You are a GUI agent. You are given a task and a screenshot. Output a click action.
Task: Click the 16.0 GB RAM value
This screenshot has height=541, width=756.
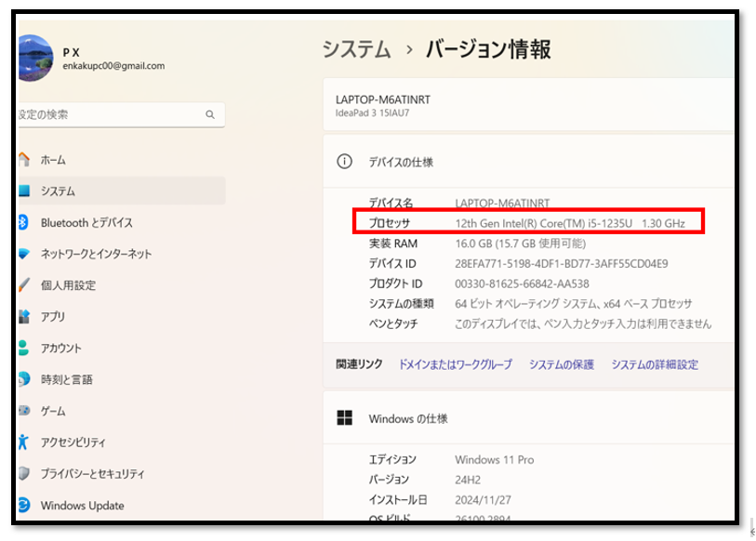click(521, 244)
